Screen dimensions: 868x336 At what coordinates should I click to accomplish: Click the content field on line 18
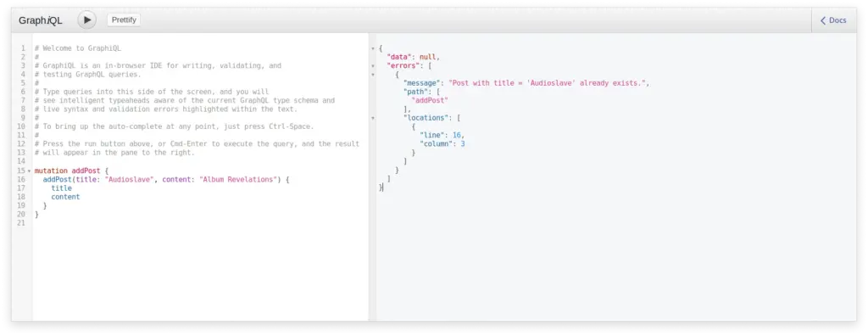65,197
